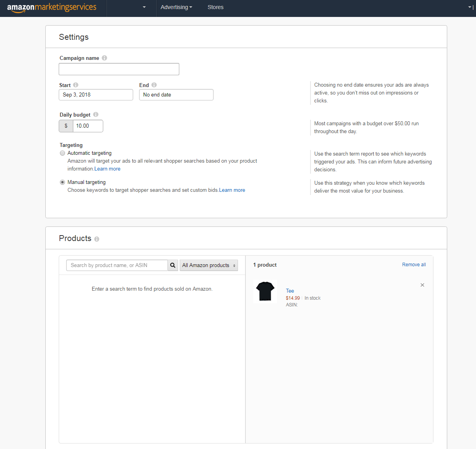This screenshot has height=449, width=476.
Task: Click the Amazon Marketing Services logo
Action: click(x=52, y=7)
